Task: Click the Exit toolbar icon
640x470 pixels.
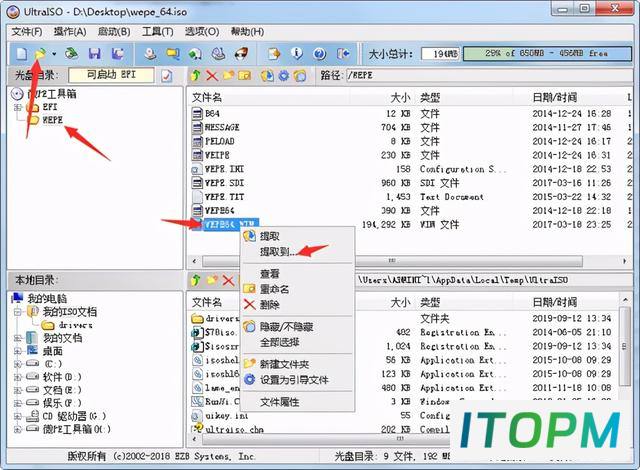Action: pos(343,53)
